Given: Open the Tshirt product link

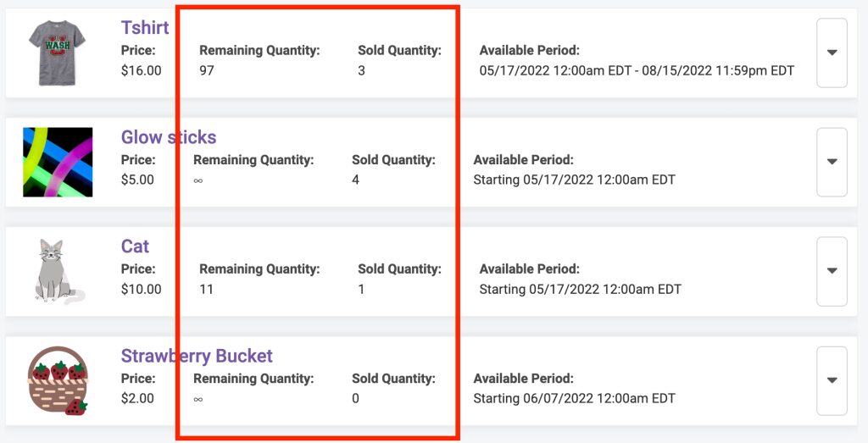Looking at the screenshot, I should pyautogui.click(x=145, y=27).
